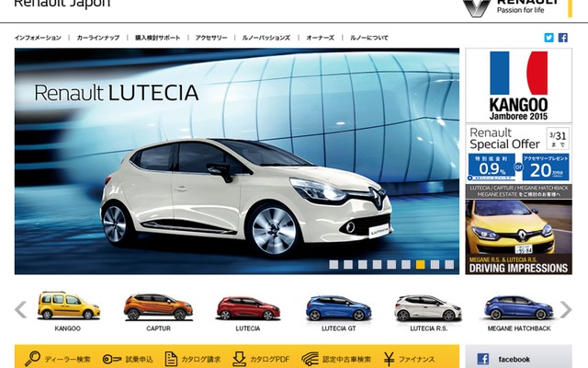This screenshot has width=588, height=368.
Task: Click the 3/31 deadline badge in Special Offer
Action: 558,139
